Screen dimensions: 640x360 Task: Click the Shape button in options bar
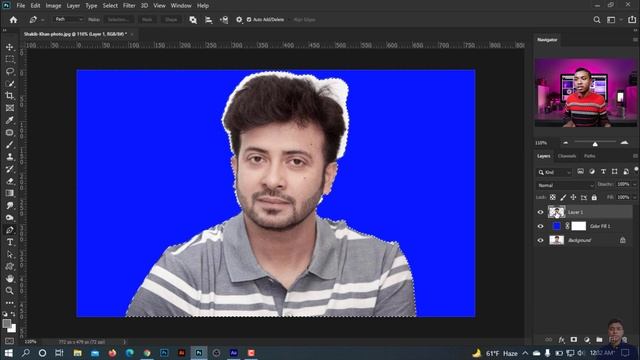171,20
